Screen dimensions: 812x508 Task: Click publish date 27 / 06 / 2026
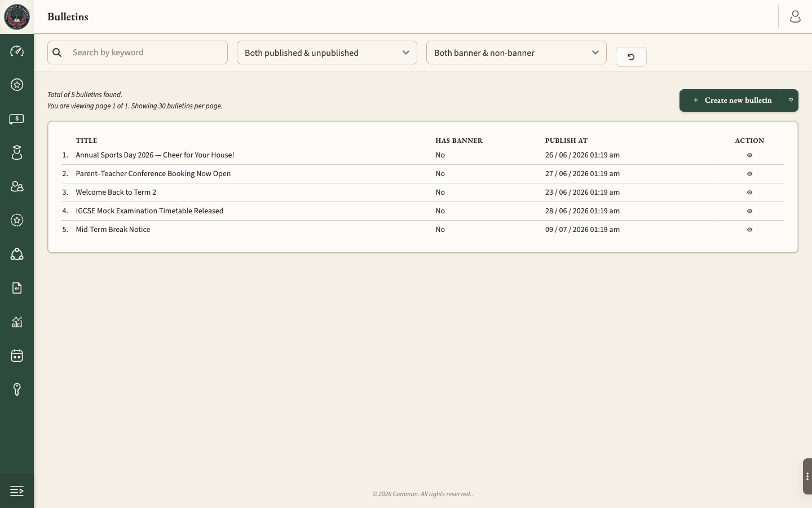582,173
